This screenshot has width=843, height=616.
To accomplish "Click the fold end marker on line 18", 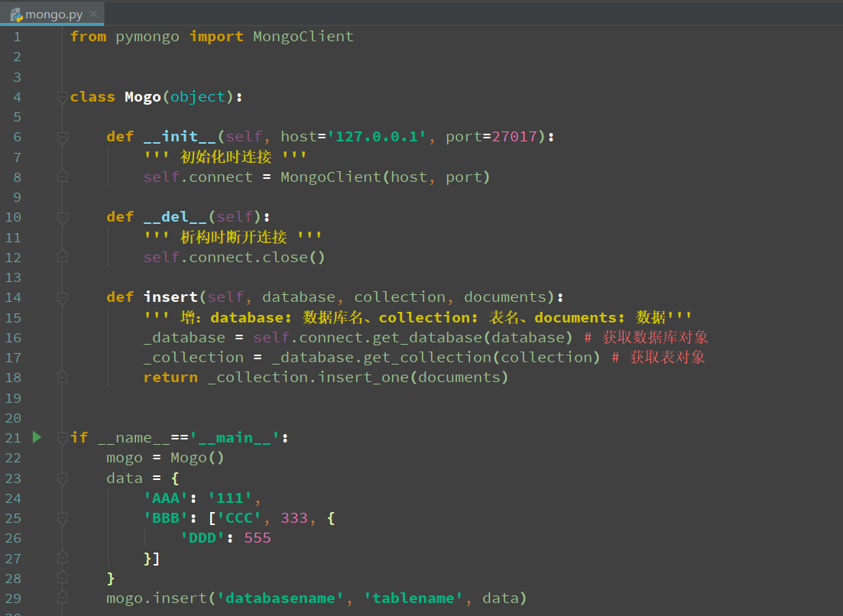I will click(63, 377).
